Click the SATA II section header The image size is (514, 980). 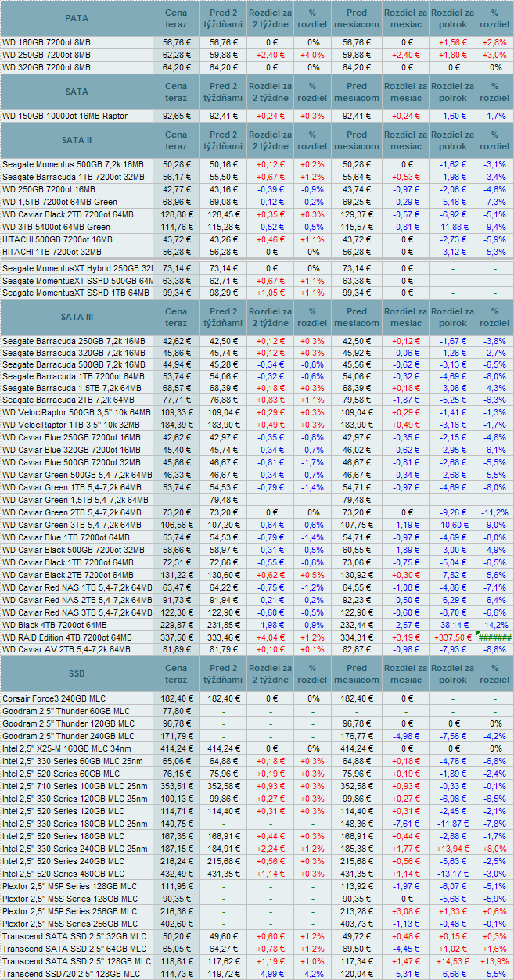click(77, 140)
